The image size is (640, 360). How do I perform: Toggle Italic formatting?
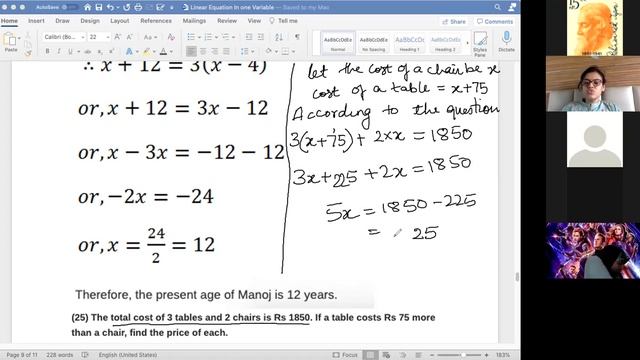(x=59, y=52)
